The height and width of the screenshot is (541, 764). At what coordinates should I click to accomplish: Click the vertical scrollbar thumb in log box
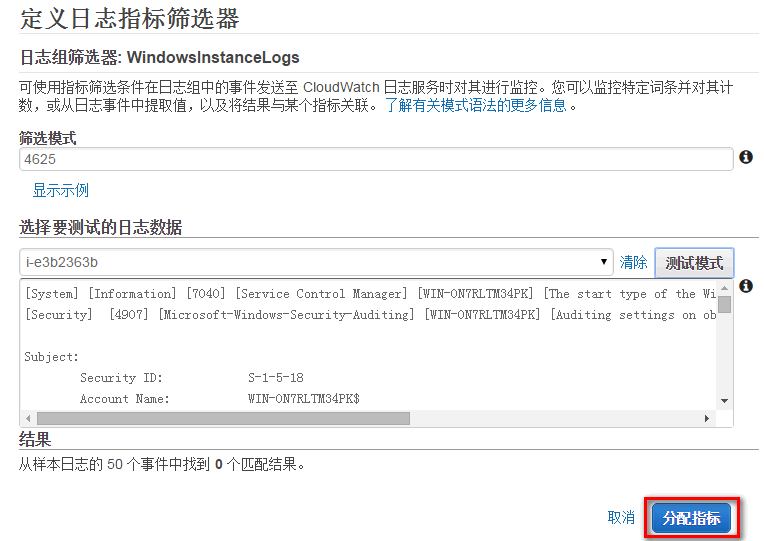(x=725, y=305)
